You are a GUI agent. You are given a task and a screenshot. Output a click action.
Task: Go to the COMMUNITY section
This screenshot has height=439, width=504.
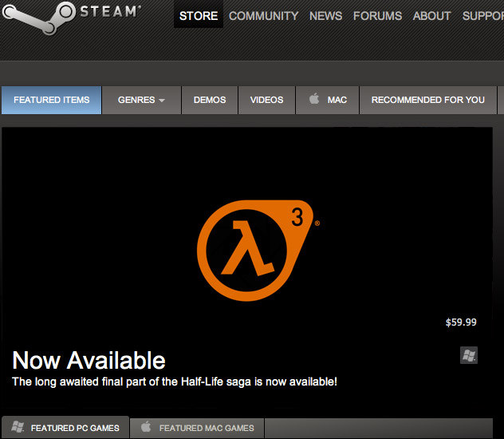263,16
